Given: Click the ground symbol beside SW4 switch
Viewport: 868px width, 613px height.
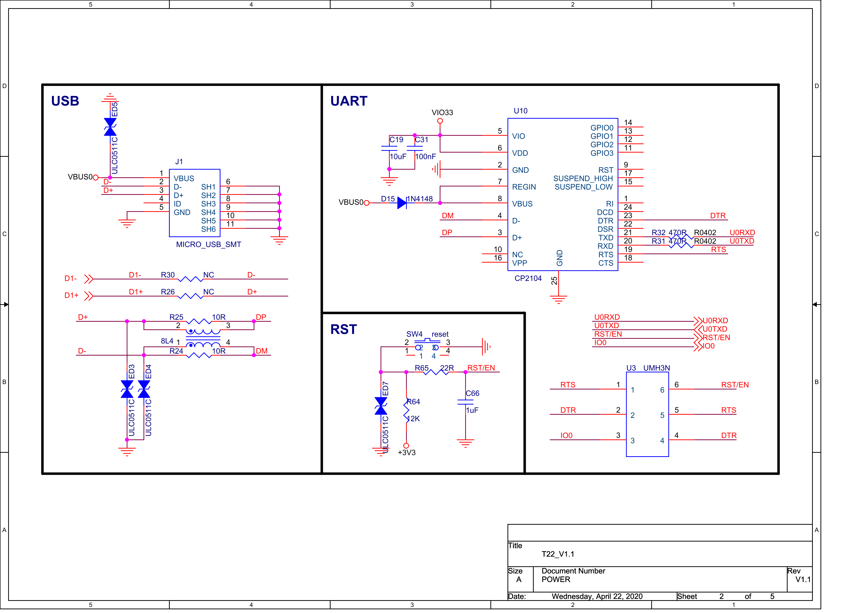Looking at the screenshot, I should tap(486, 346).
